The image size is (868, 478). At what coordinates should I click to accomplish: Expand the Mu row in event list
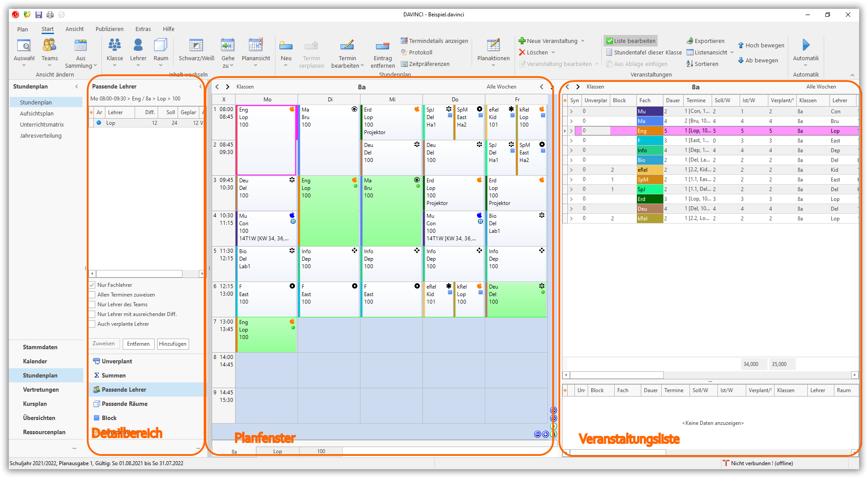pos(571,112)
